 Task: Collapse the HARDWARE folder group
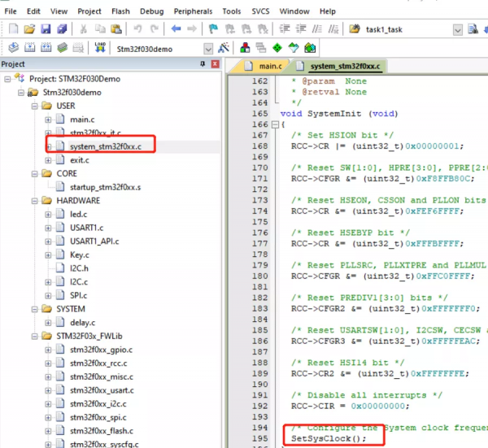tap(33, 201)
